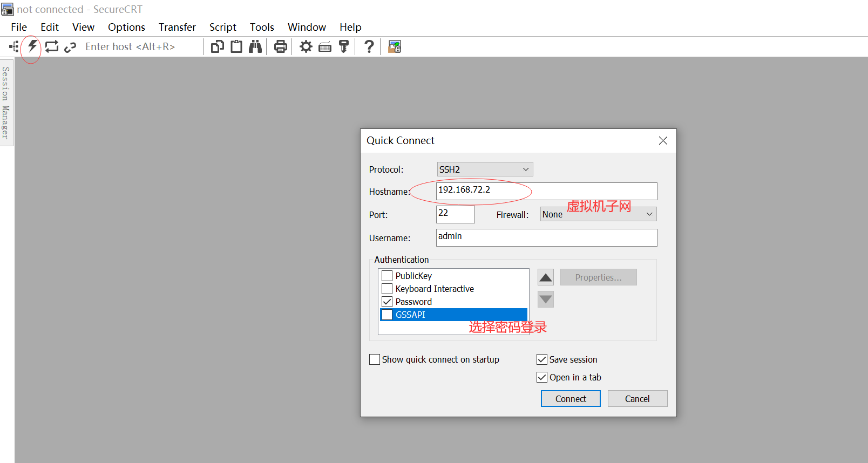Open the Transfer menu

point(177,27)
